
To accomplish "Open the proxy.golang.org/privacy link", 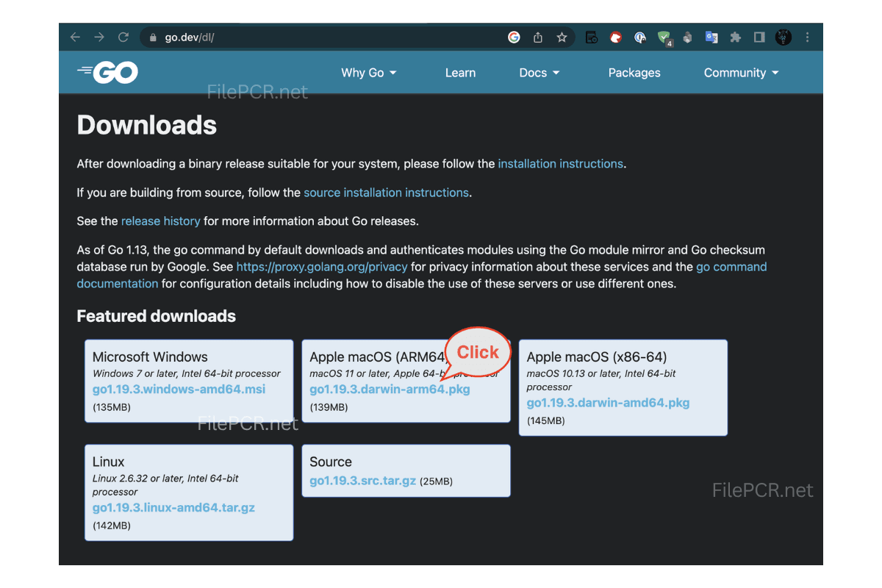I will pos(322,267).
